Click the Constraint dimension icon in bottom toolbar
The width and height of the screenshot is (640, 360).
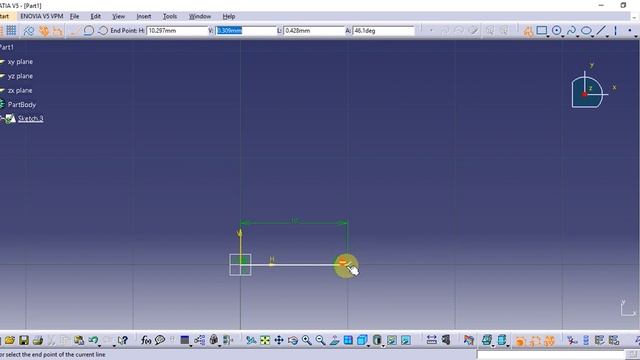tap(431, 340)
